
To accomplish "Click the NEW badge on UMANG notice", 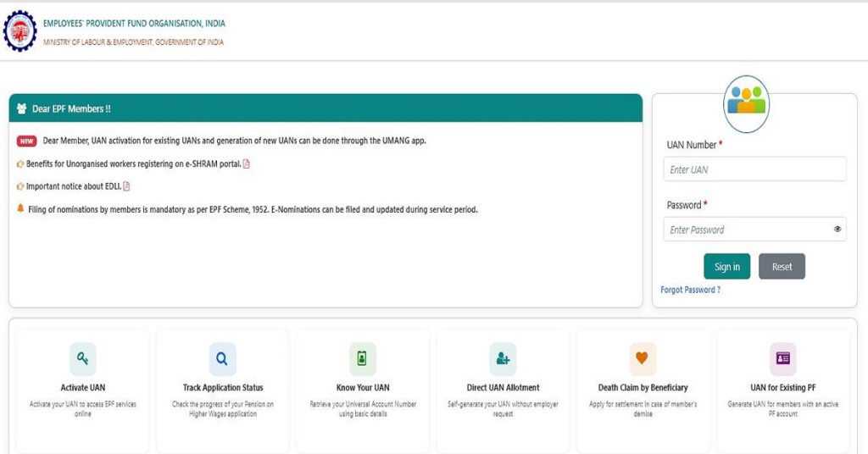I will [x=26, y=141].
